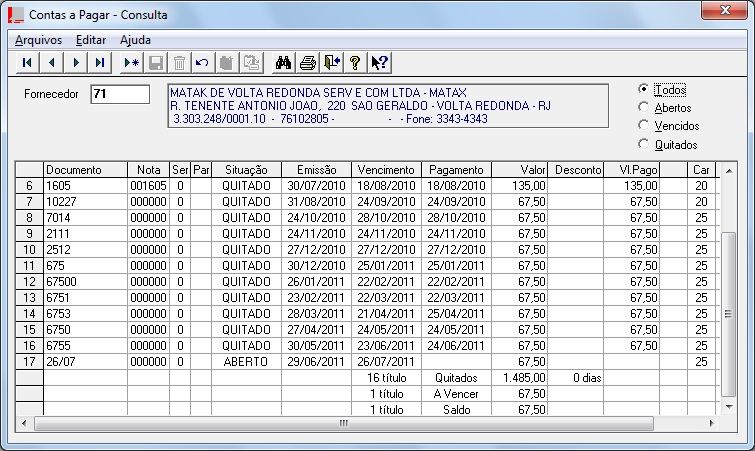The height and width of the screenshot is (451, 755).
Task: Click the trash can delete icon
Action: click(x=179, y=63)
